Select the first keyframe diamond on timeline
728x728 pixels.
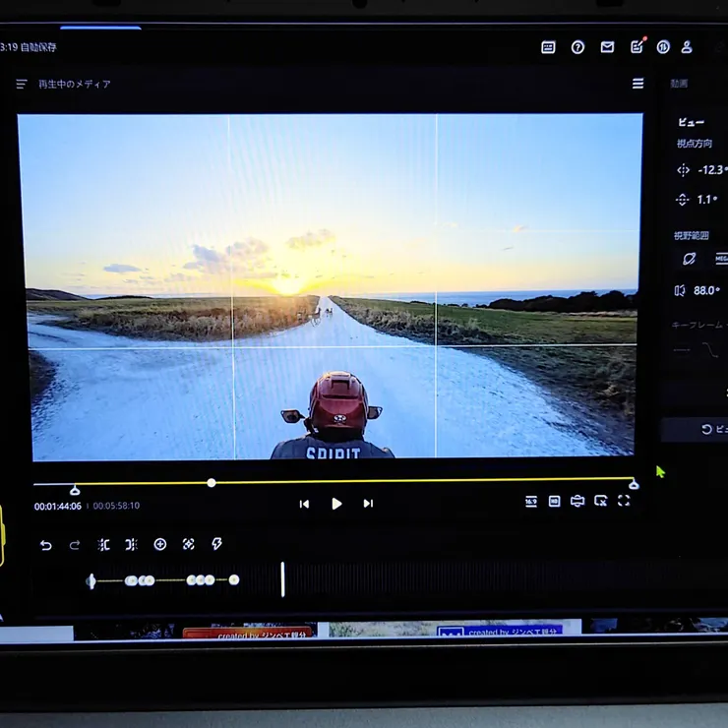[x=91, y=581]
